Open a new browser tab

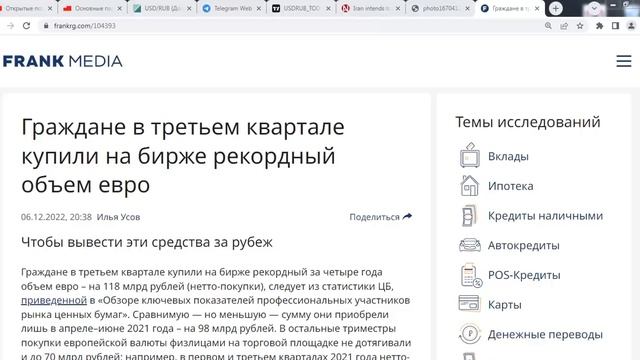tap(556, 8)
